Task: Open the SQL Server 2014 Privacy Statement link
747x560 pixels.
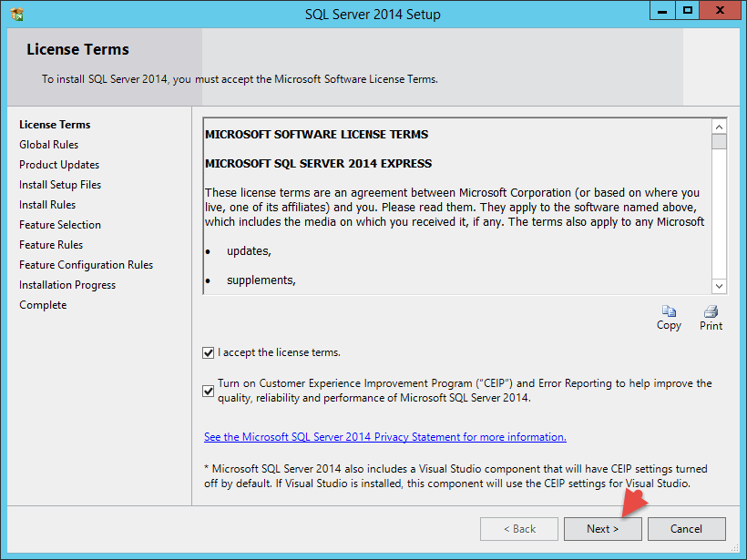Action: 385,437
